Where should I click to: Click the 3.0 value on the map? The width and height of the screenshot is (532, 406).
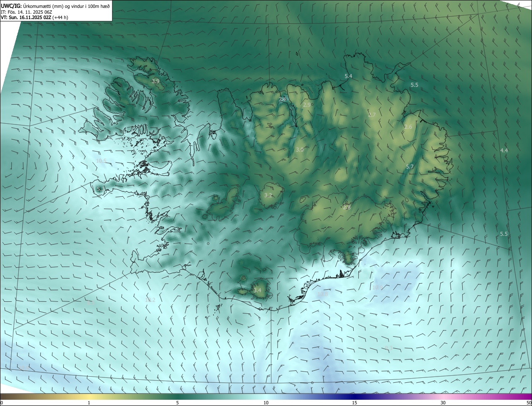tap(300, 149)
